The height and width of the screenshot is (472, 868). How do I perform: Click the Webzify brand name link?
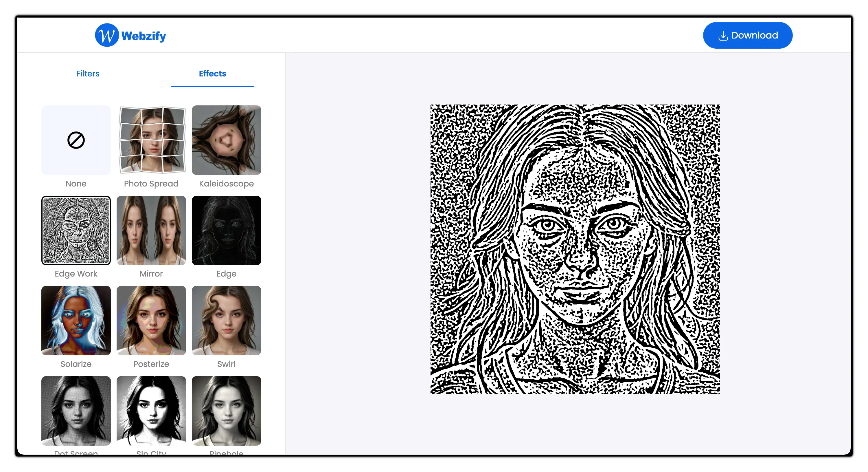[x=144, y=36]
